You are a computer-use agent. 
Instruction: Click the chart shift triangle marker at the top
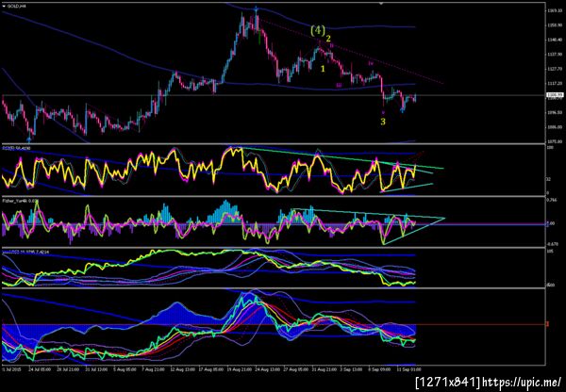coord(381,3)
